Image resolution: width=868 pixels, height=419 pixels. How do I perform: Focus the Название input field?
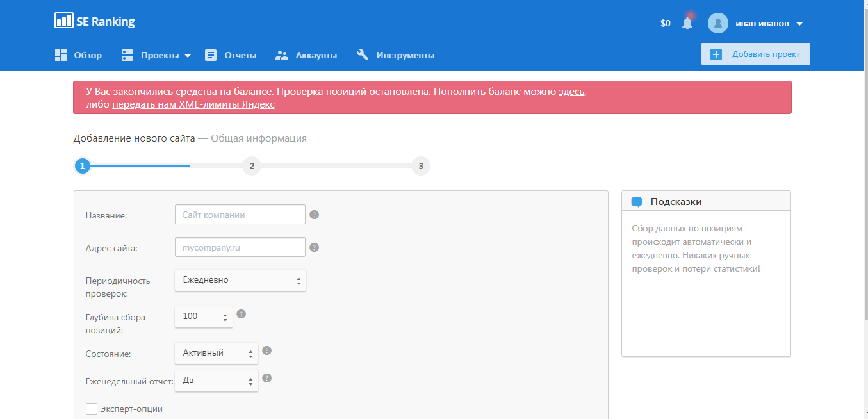click(240, 215)
